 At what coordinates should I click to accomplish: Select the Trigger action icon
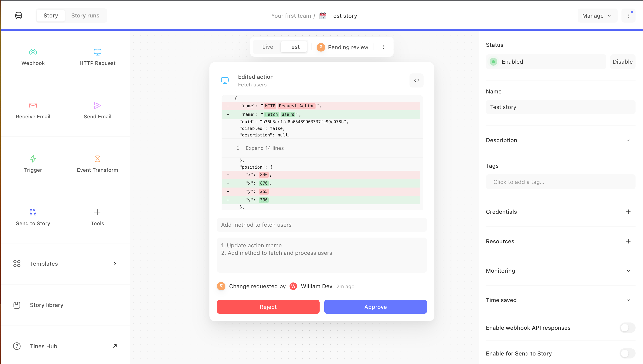(33, 159)
